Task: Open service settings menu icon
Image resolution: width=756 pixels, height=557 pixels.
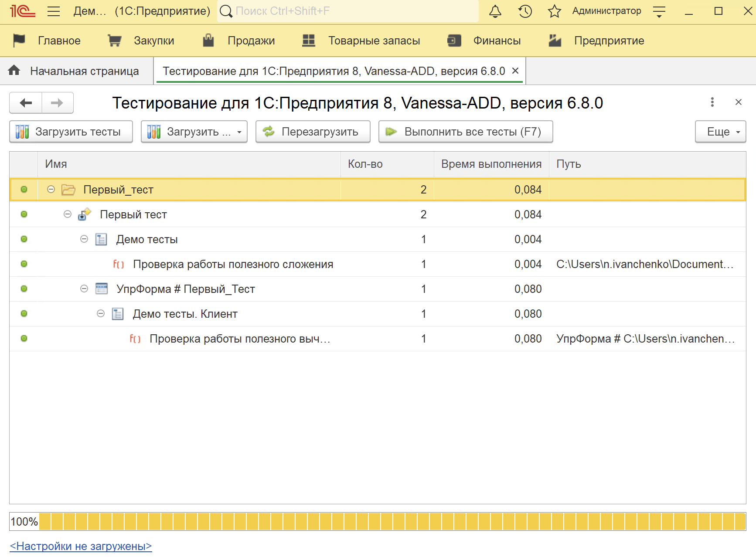Action: [x=659, y=12]
